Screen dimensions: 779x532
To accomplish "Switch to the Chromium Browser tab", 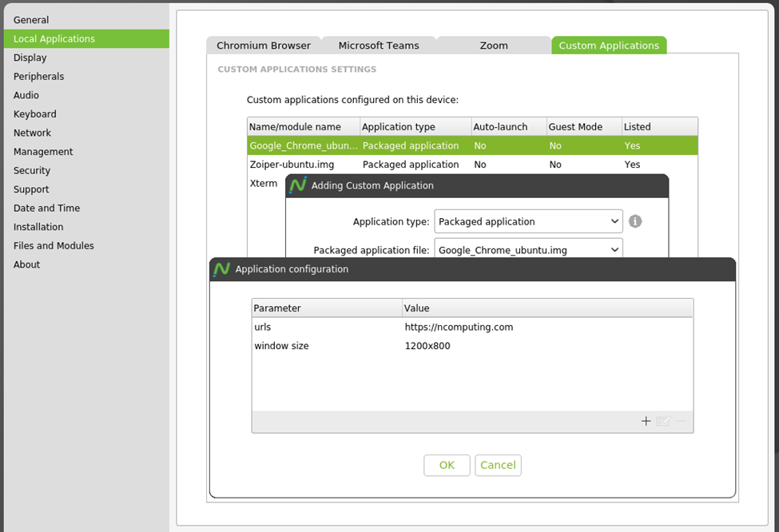I will 264,46.
